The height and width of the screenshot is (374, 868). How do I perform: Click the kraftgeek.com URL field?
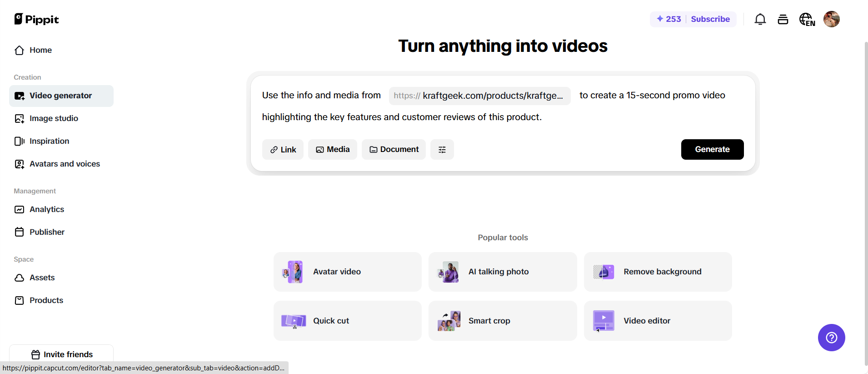pyautogui.click(x=479, y=96)
